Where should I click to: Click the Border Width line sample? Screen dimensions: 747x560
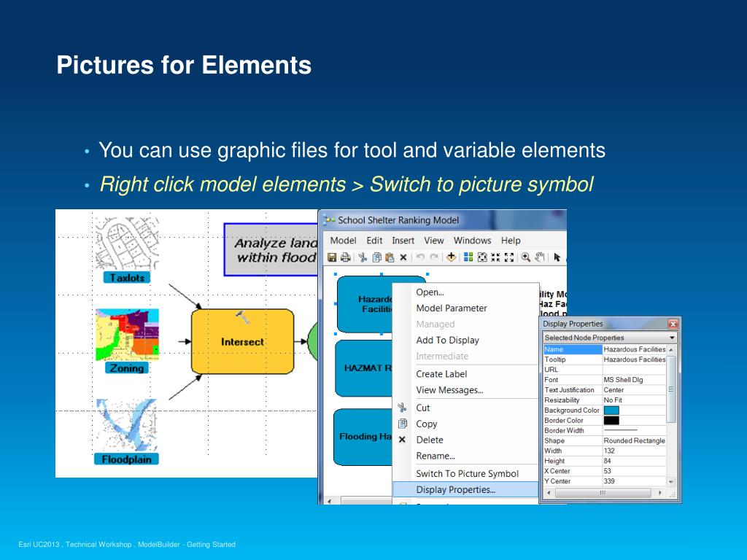point(620,430)
